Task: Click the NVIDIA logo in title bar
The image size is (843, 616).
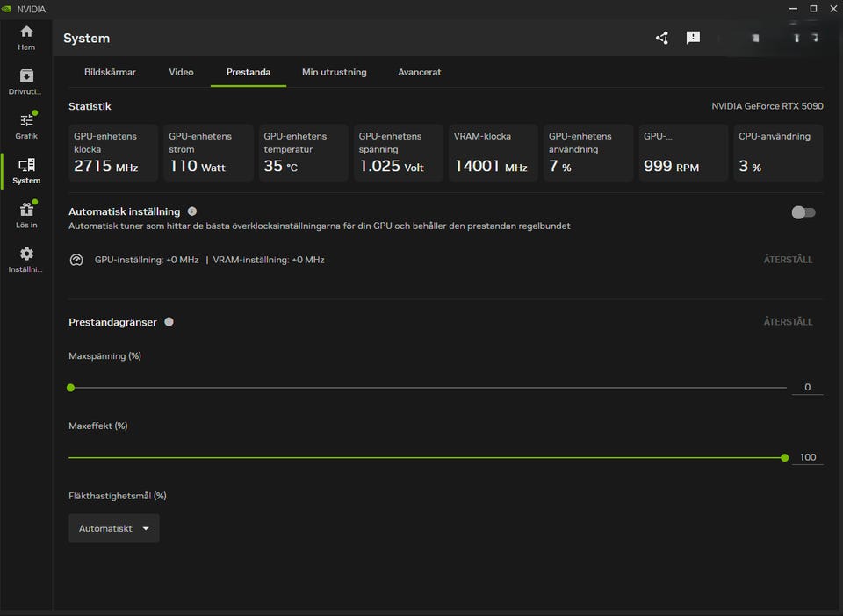Action: [6, 9]
